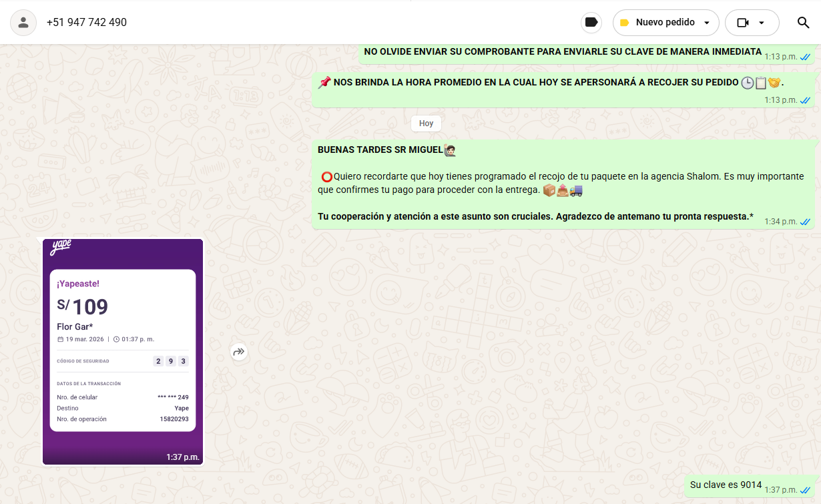
Task: Open the Nuevo pedido label selector
Action: click(x=665, y=23)
